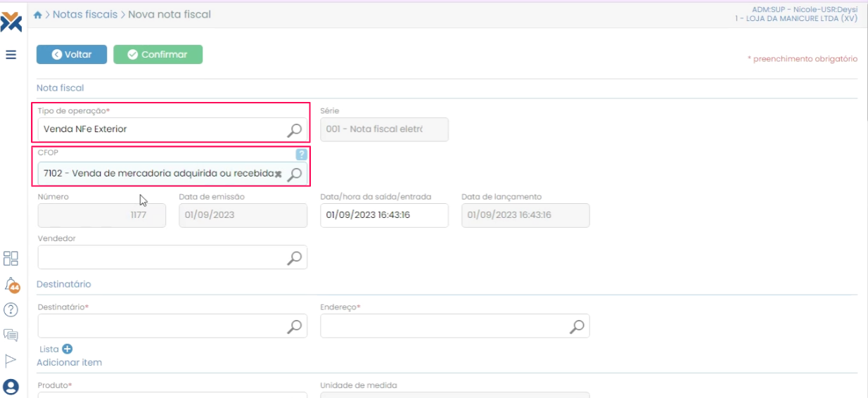Open the hamburger menu in the sidebar

click(11, 55)
